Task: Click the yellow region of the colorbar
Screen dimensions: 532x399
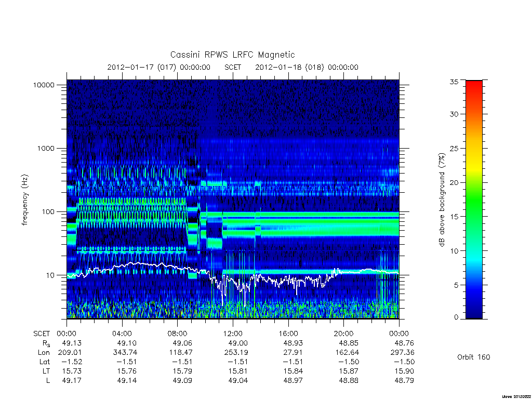Action: (474, 166)
